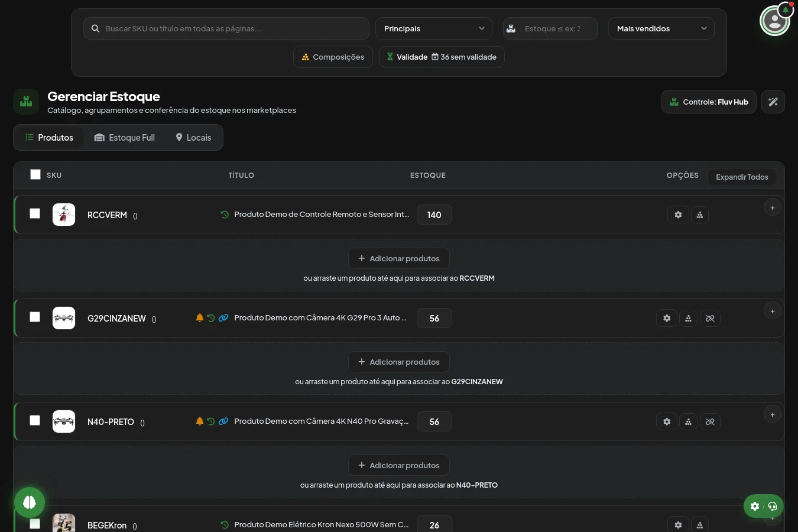Click the bell alert icon for G29CINZANEW

point(200,318)
